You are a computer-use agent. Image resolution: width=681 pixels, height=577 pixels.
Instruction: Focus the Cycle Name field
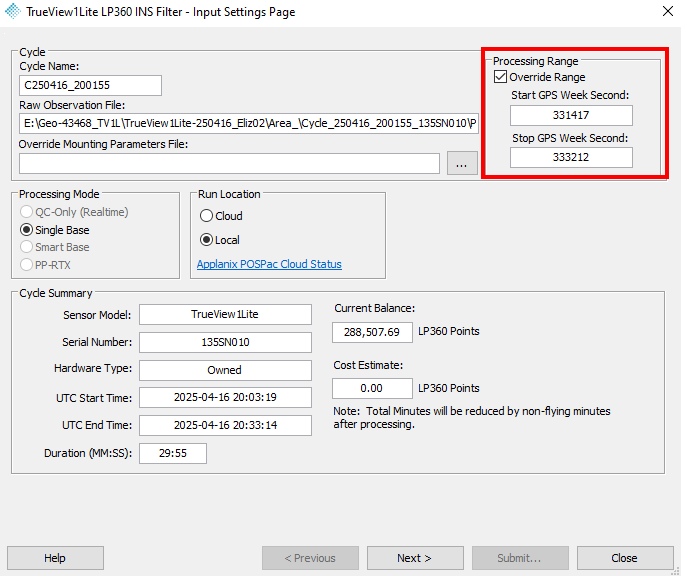[90, 86]
